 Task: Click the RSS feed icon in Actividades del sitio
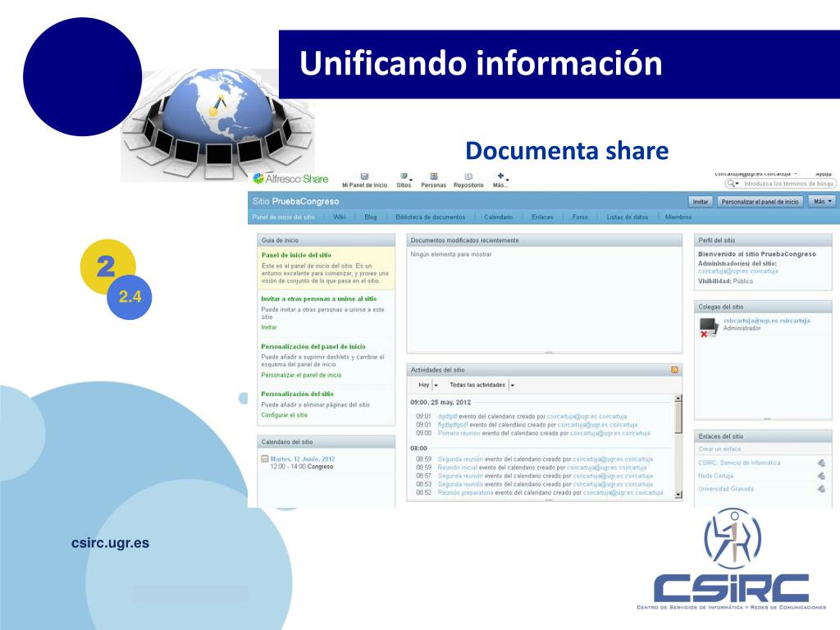point(674,370)
